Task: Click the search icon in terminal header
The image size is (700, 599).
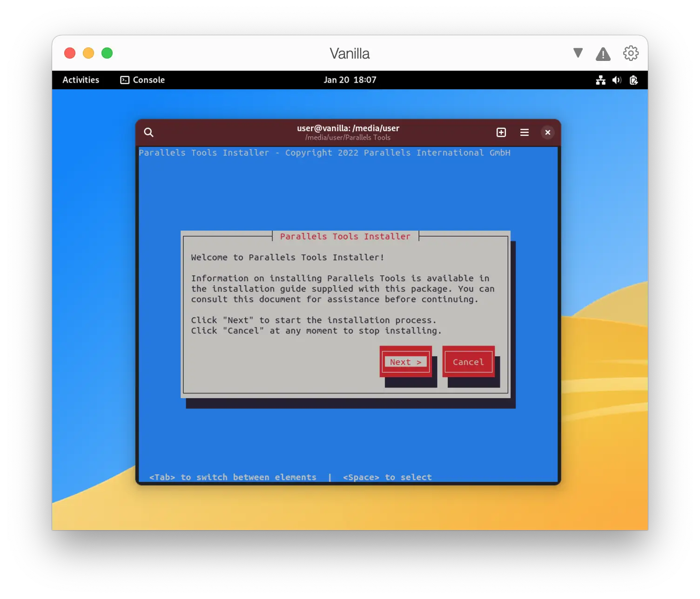Action: 148,133
